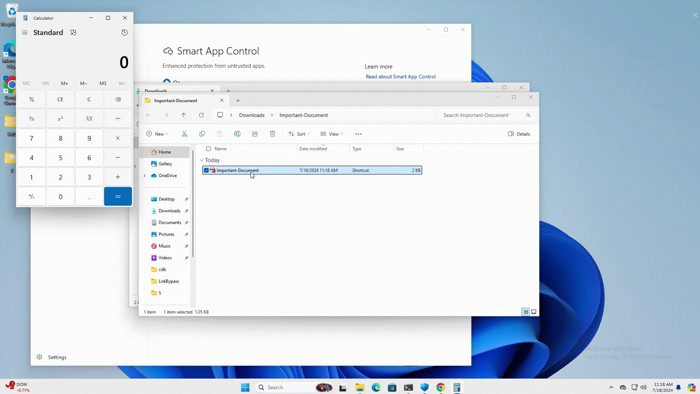The width and height of the screenshot is (700, 394).
Task: Click File Explorer Back arrow
Action: tap(149, 115)
